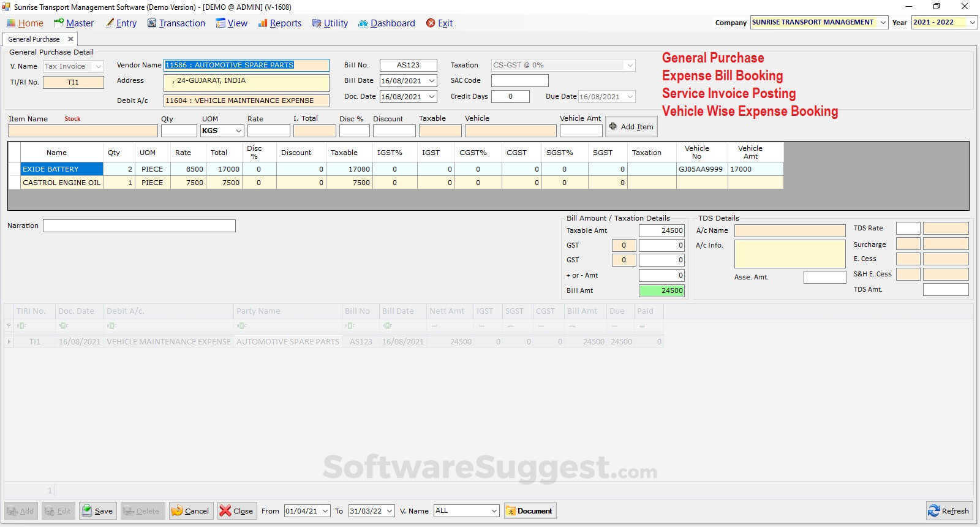This screenshot has height=527, width=980.
Task: Click the disabled Edit button
Action: click(58, 510)
